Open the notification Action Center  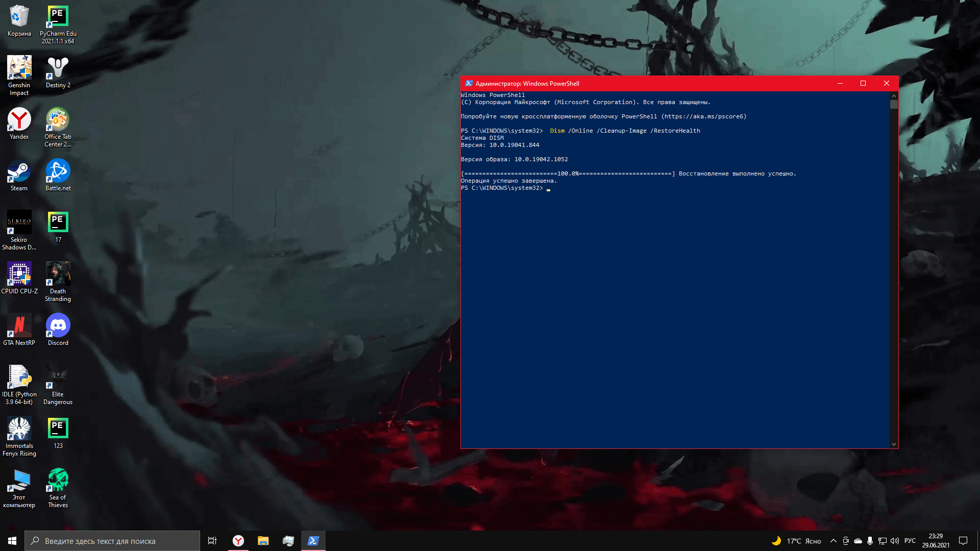pos(963,541)
